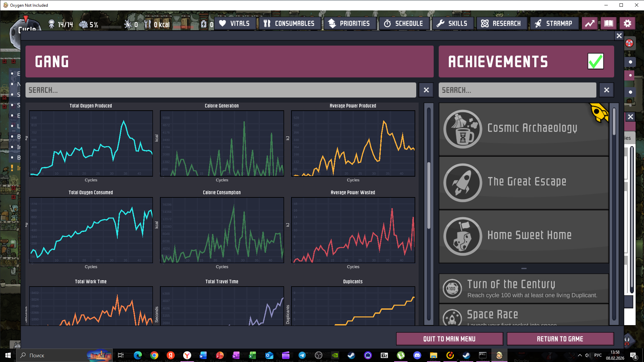Clear the Gang statistics search field
Screen dimensions: 644x362
point(426,90)
